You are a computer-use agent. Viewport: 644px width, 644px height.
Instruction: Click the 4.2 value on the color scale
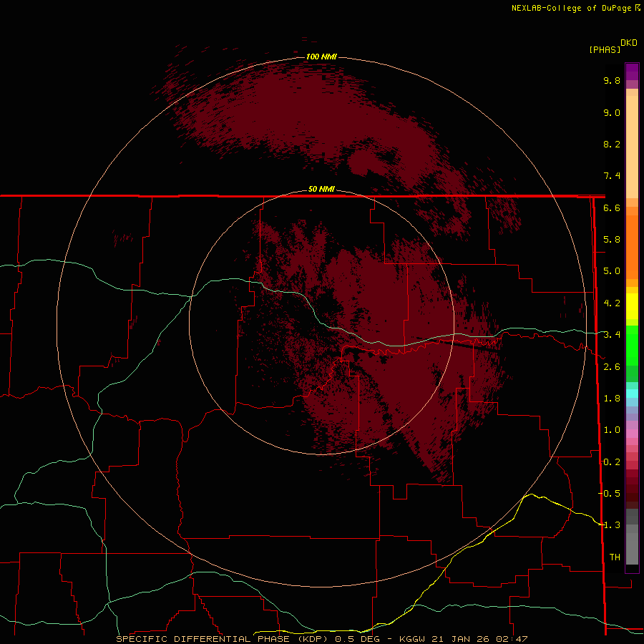(612, 303)
